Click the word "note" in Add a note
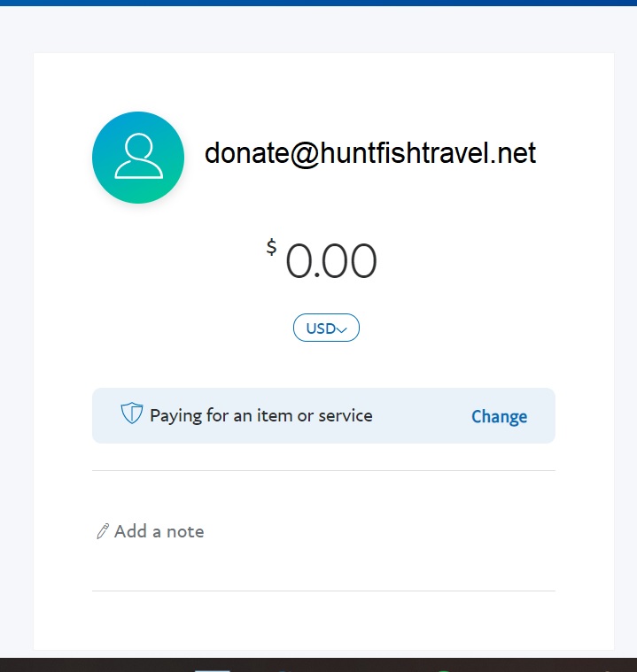The height and width of the screenshot is (672, 637). (x=184, y=531)
